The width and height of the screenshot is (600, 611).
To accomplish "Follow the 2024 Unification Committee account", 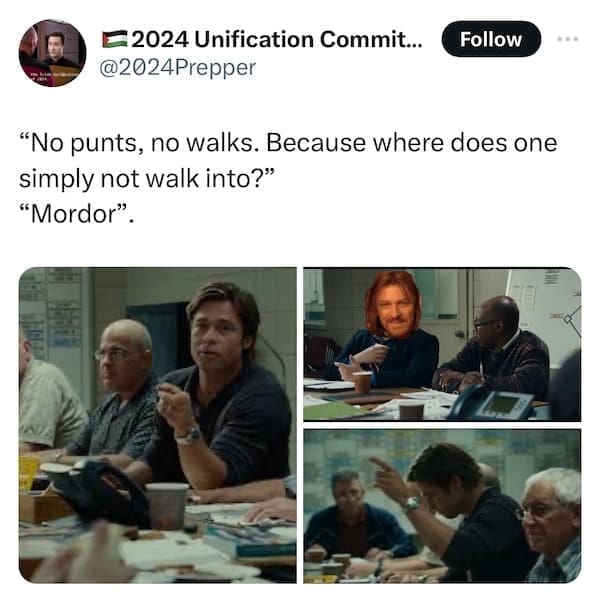I will pos(491,39).
